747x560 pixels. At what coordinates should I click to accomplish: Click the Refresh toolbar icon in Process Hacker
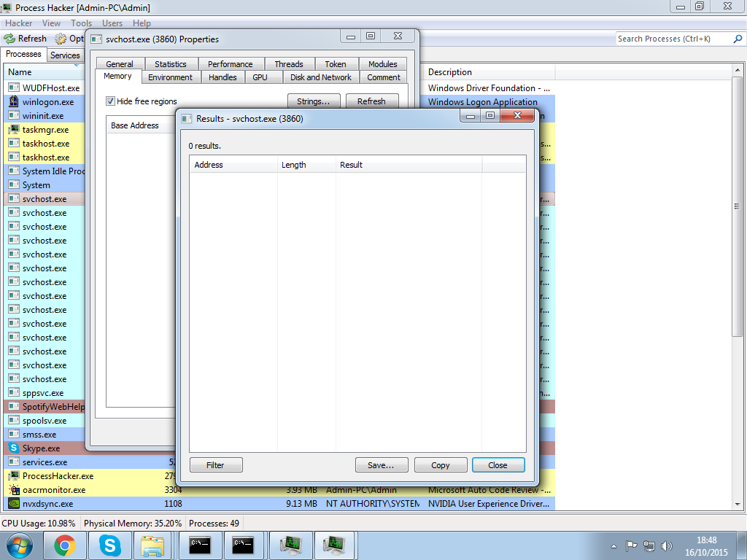9,39
